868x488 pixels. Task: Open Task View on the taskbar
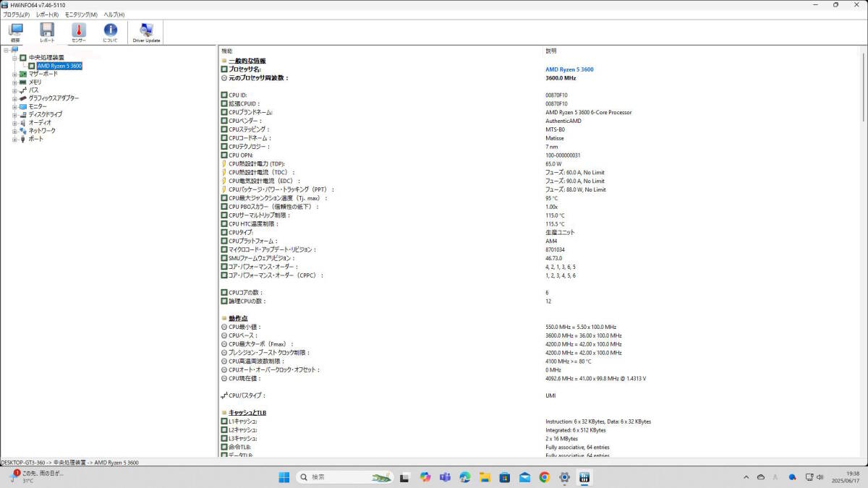[405, 477]
